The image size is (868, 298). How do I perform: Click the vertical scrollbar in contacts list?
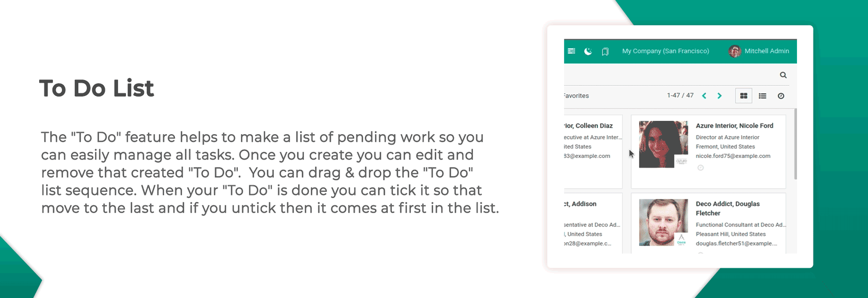[x=795, y=144]
